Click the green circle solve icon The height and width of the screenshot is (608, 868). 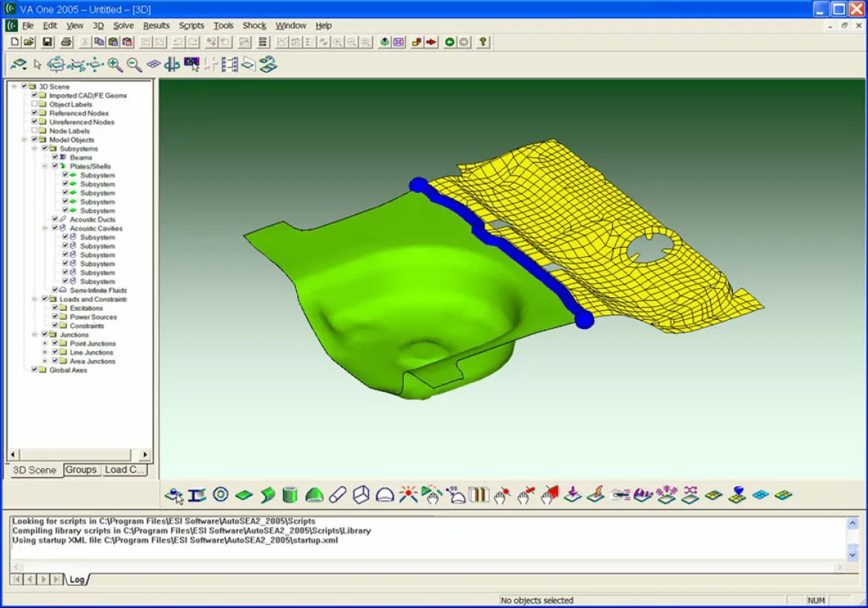point(450,42)
